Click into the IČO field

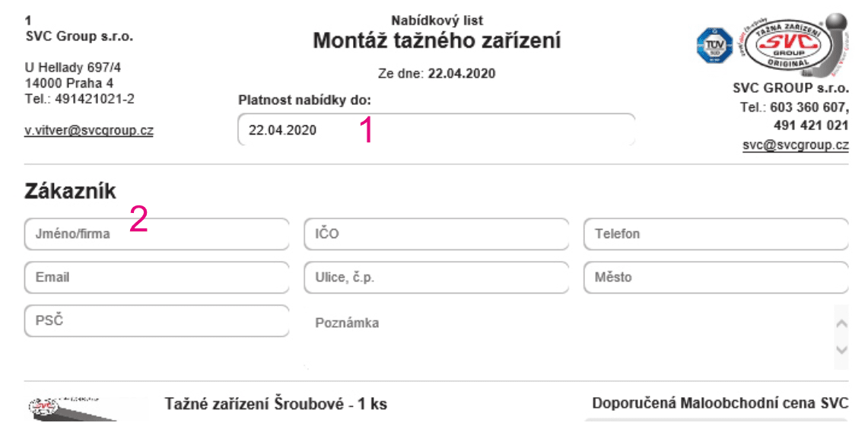point(436,234)
